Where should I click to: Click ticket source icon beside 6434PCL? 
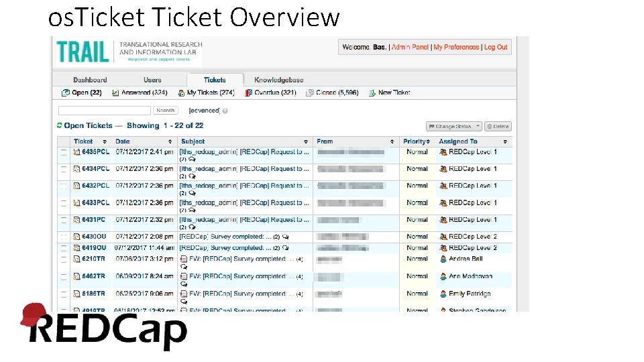click(x=76, y=169)
